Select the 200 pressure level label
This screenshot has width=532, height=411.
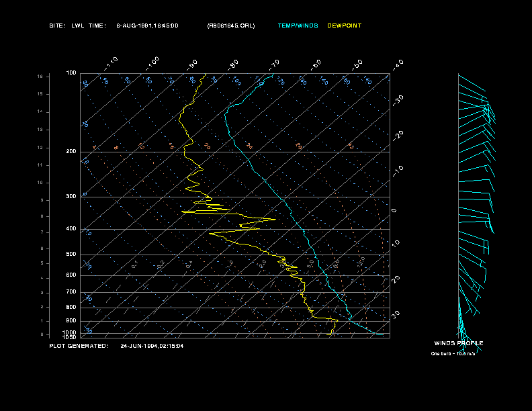click(x=71, y=151)
